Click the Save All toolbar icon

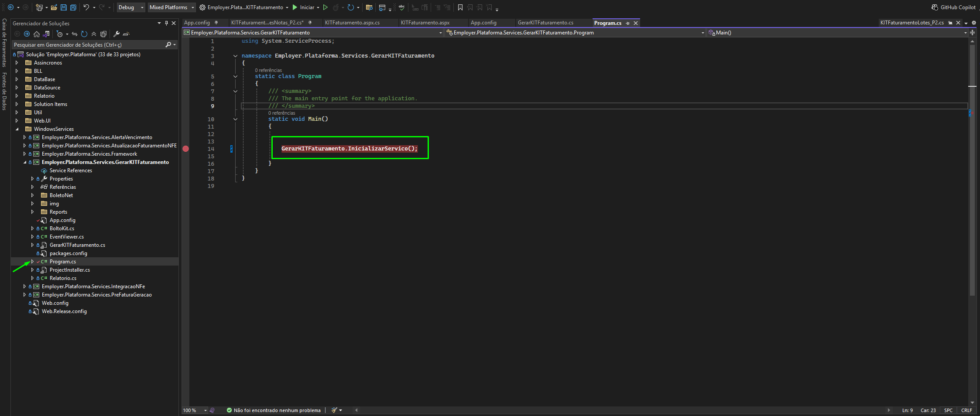pyautogui.click(x=73, y=7)
